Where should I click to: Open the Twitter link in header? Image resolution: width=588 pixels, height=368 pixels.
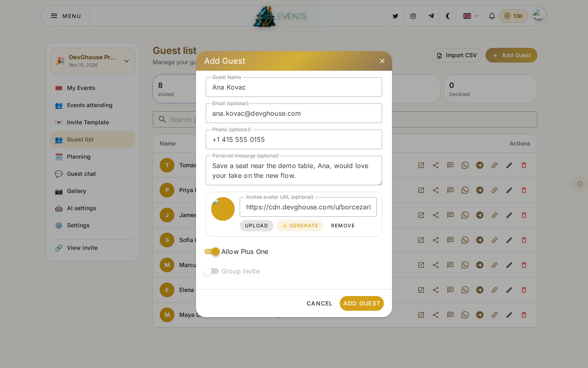[x=395, y=16]
